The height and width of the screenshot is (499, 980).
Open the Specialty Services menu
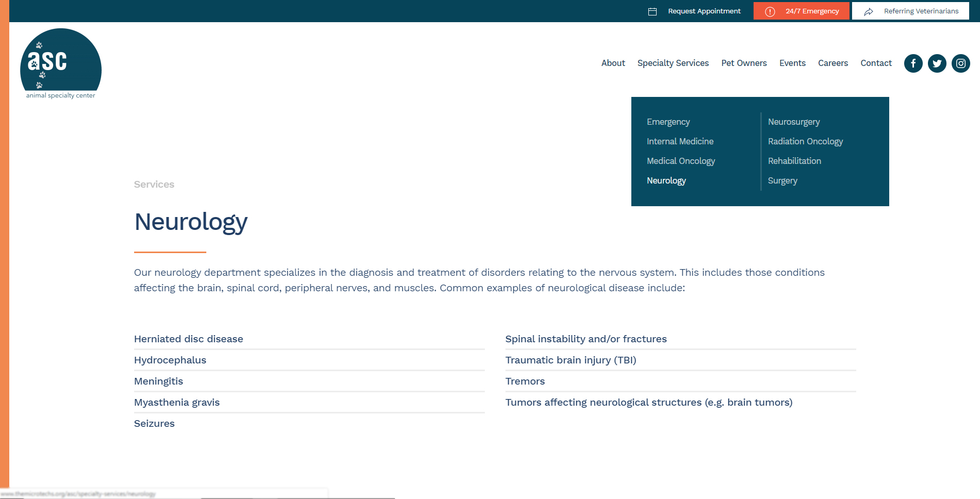coord(673,63)
